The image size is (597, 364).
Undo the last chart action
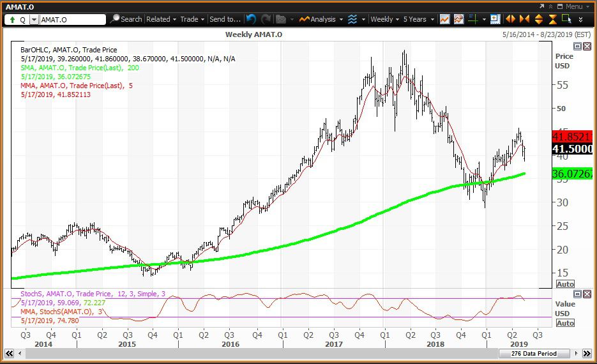click(251, 19)
